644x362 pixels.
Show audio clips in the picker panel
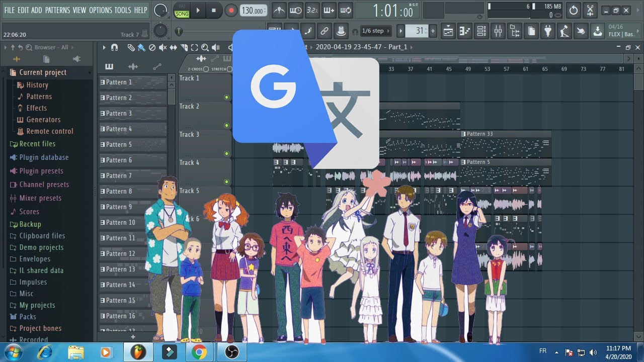tap(133, 66)
